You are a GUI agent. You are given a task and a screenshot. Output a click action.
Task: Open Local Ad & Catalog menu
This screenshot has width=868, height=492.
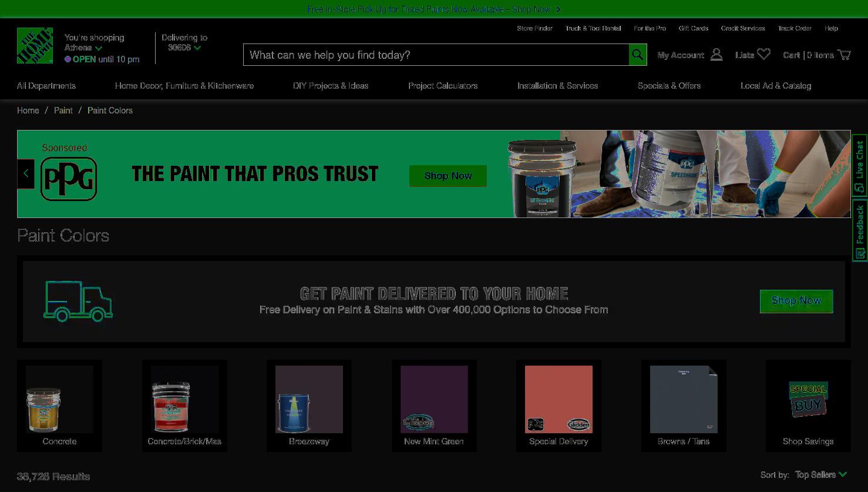click(x=776, y=85)
